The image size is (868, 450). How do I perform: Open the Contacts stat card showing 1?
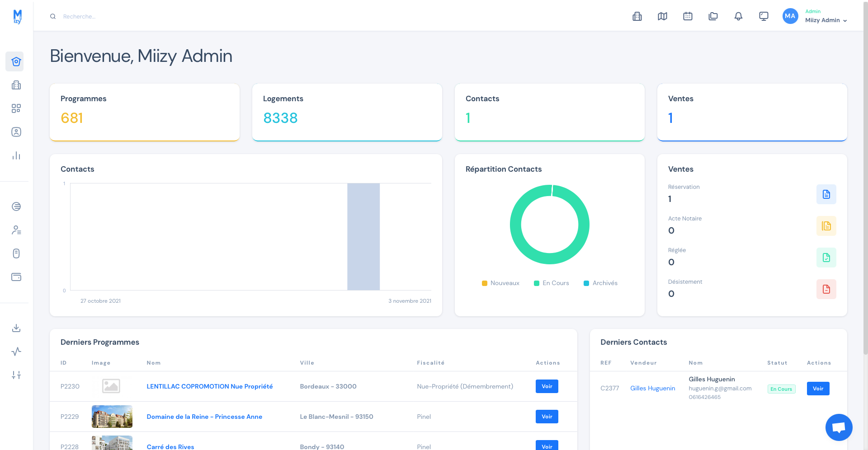[550, 112]
